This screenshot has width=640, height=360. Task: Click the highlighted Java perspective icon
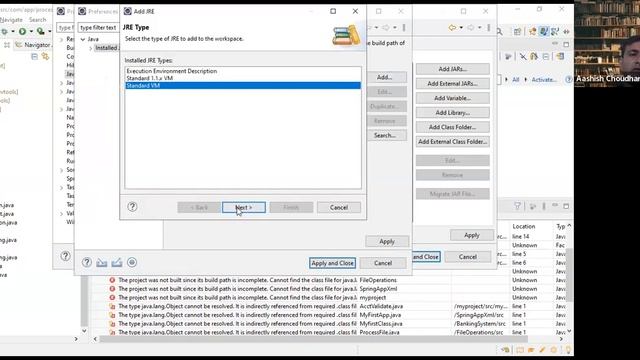[x=544, y=31]
